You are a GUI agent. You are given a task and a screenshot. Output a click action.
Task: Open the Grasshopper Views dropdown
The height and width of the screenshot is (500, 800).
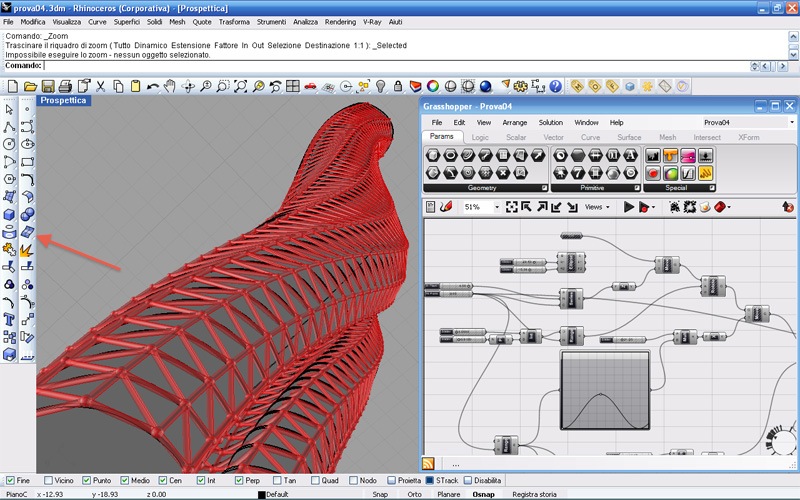(x=597, y=207)
